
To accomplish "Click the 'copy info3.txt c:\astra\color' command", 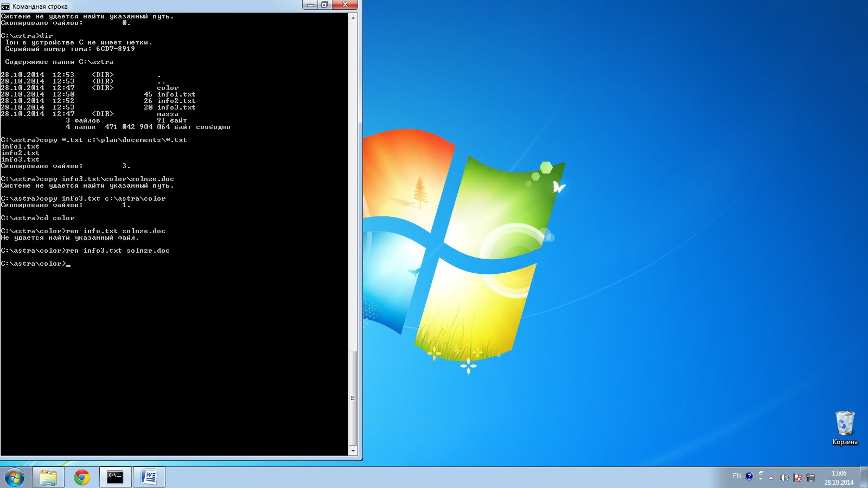I will (103, 198).
